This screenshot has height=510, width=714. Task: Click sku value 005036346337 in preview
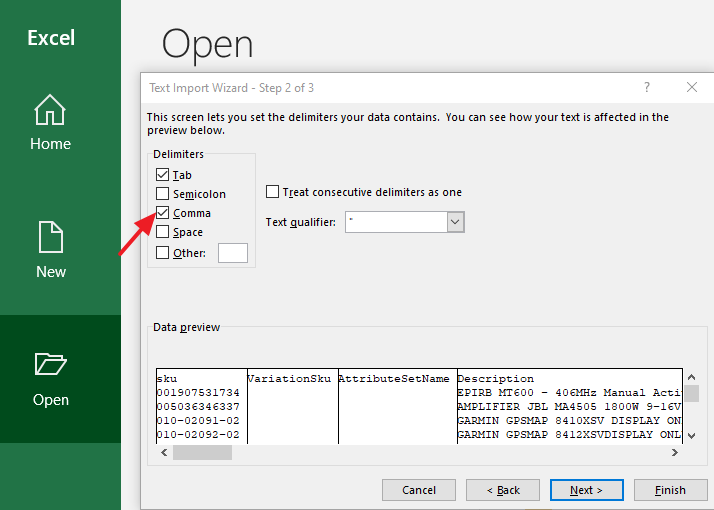coord(198,407)
